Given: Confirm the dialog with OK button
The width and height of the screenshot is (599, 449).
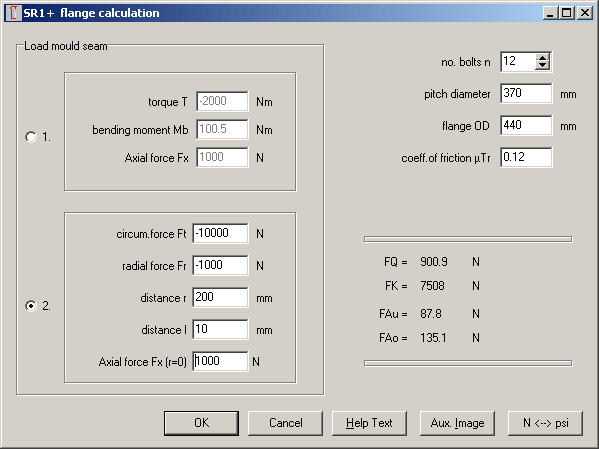Looking at the screenshot, I should [201, 423].
